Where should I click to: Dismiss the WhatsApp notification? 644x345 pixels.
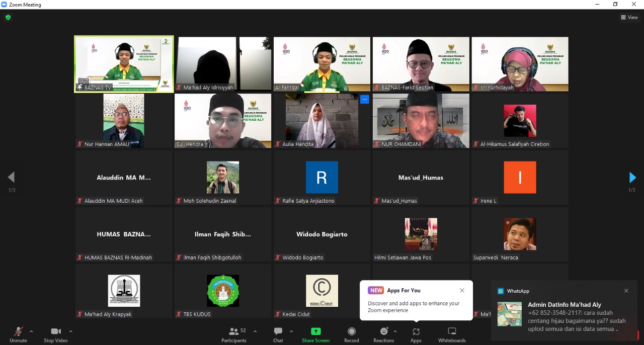pos(626,291)
